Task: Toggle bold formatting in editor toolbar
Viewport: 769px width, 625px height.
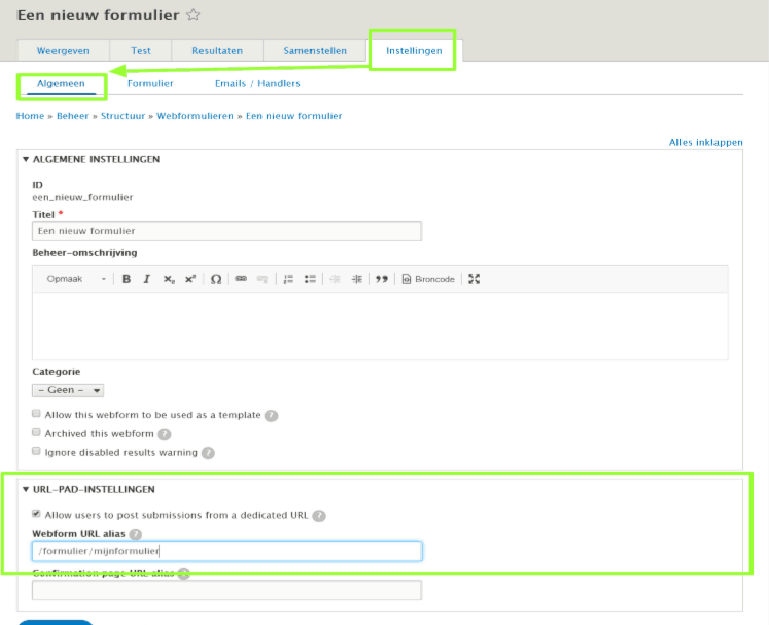Action: (x=127, y=279)
